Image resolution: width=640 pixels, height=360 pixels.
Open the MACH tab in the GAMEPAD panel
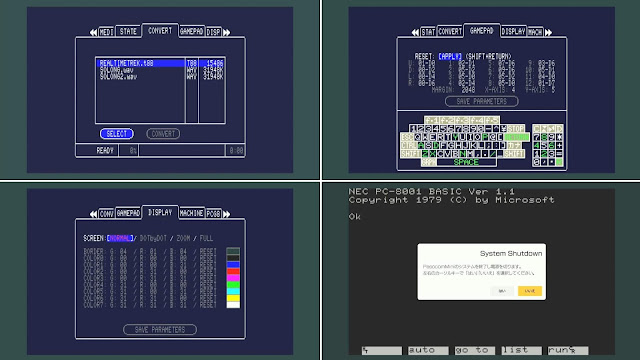pyautogui.click(x=535, y=32)
